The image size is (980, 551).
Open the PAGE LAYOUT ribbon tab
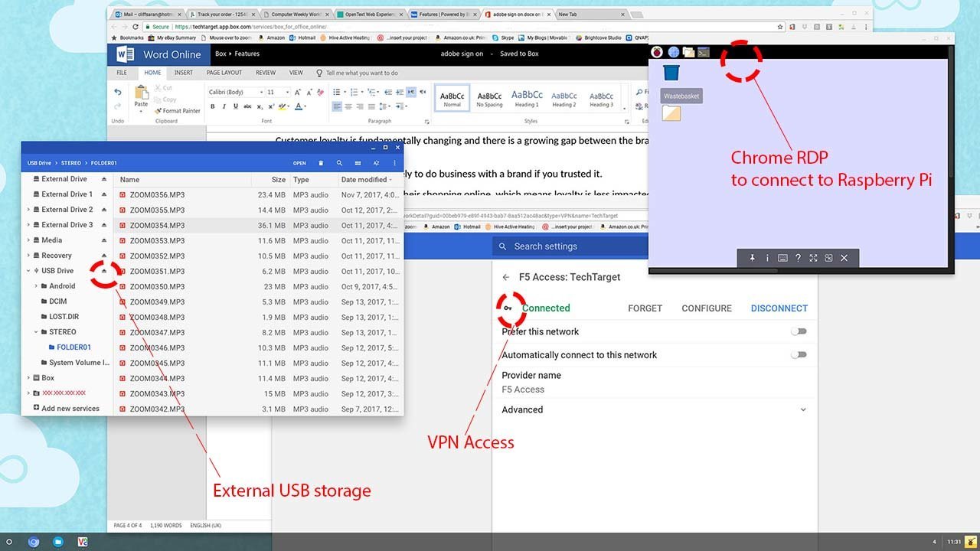224,73
